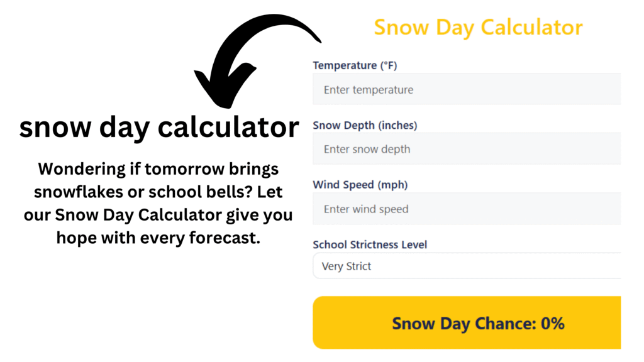Click the Temperature input field
The width and height of the screenshot is (644, 362).
(467, 89)
